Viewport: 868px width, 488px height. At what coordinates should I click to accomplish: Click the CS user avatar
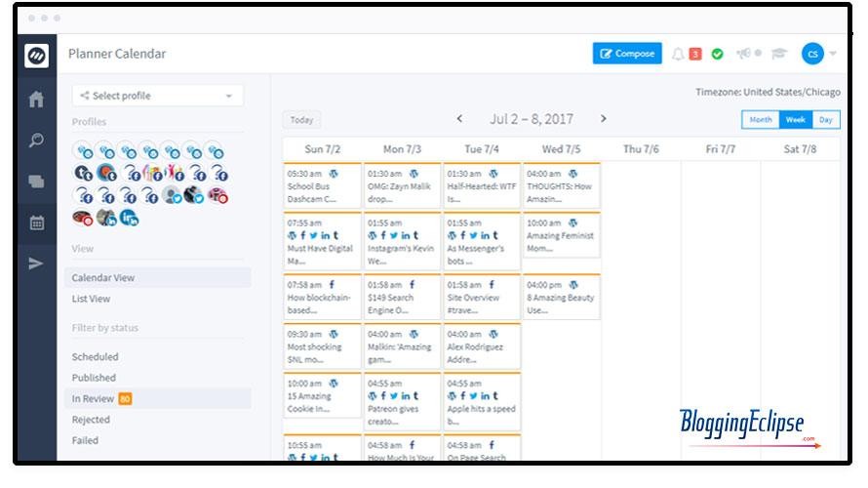coord(812,54)
